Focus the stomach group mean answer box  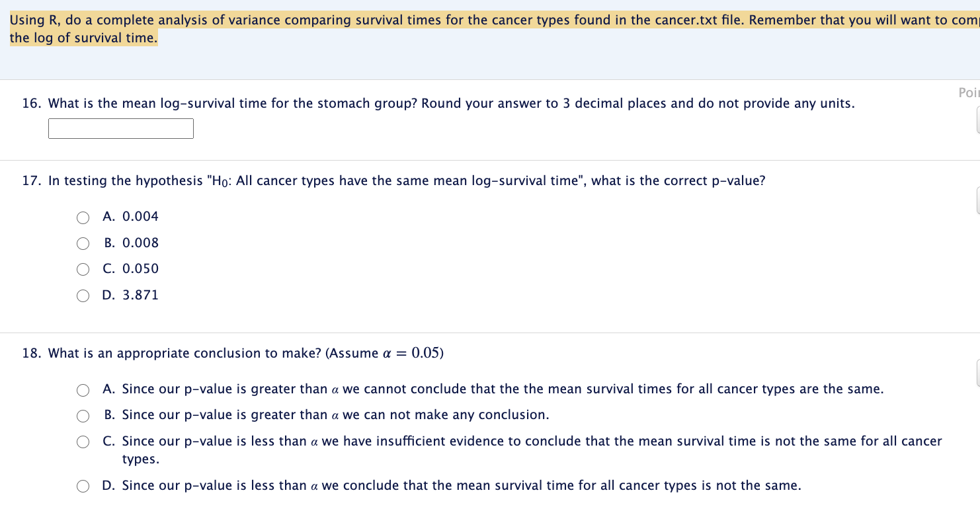click(x=121, y=128)
